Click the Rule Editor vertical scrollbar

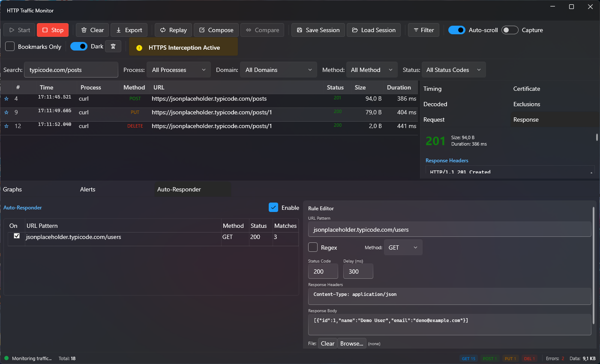click(594, 266)
